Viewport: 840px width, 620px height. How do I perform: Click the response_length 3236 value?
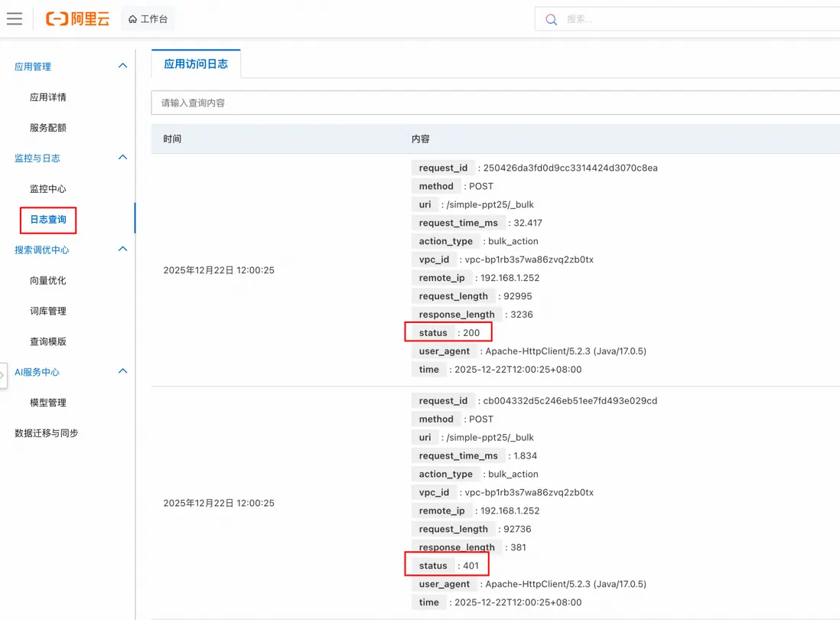click(521, 315)
